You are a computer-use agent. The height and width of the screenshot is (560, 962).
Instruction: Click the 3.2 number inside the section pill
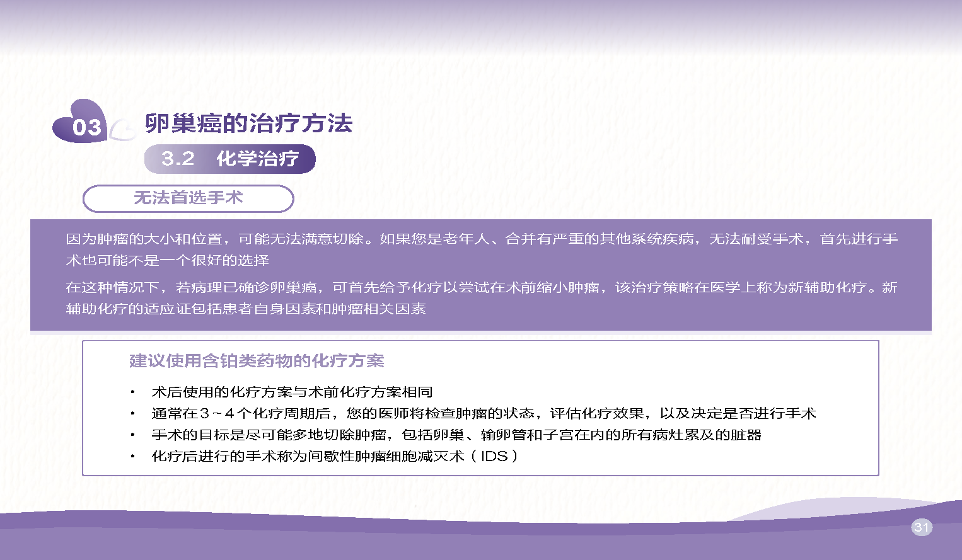tap(178, 159)
